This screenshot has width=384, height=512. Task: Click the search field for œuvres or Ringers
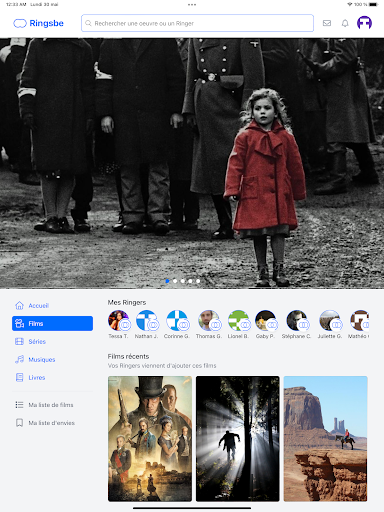click(197, 23)
